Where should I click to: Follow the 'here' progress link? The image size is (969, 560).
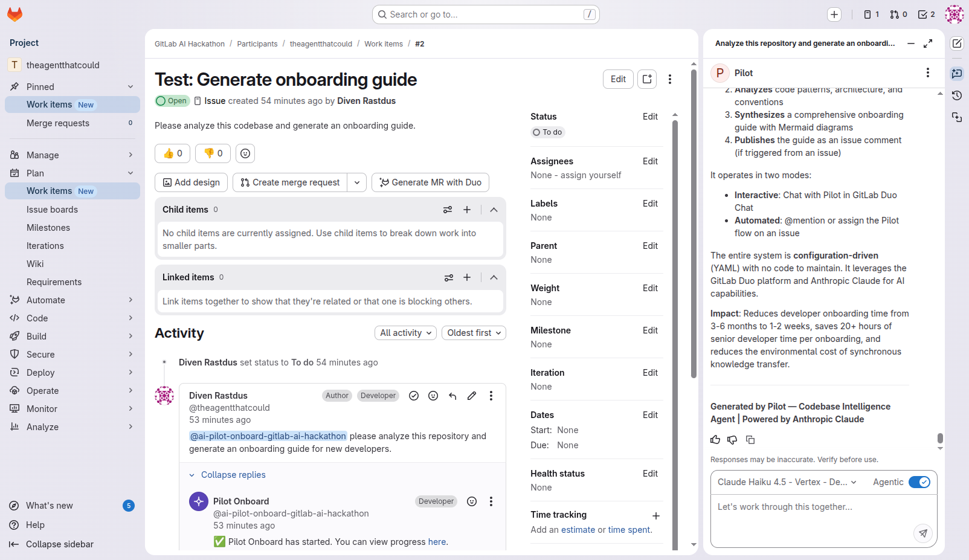pos(437,542)
